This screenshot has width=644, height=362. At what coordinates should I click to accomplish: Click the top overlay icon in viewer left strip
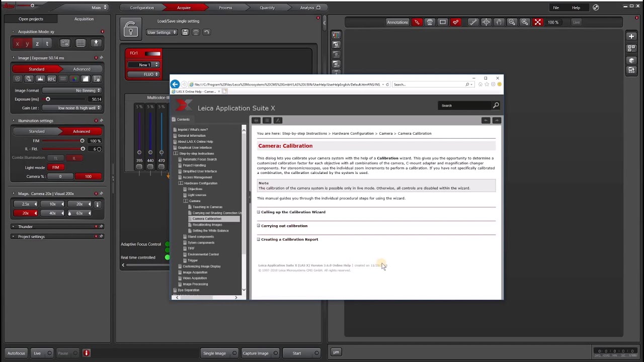point(336,35)
